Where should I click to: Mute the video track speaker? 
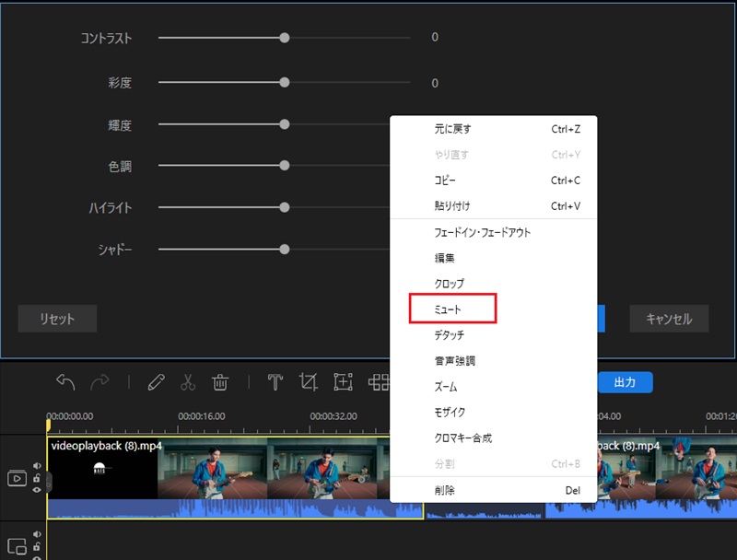[x=37, y=465]
